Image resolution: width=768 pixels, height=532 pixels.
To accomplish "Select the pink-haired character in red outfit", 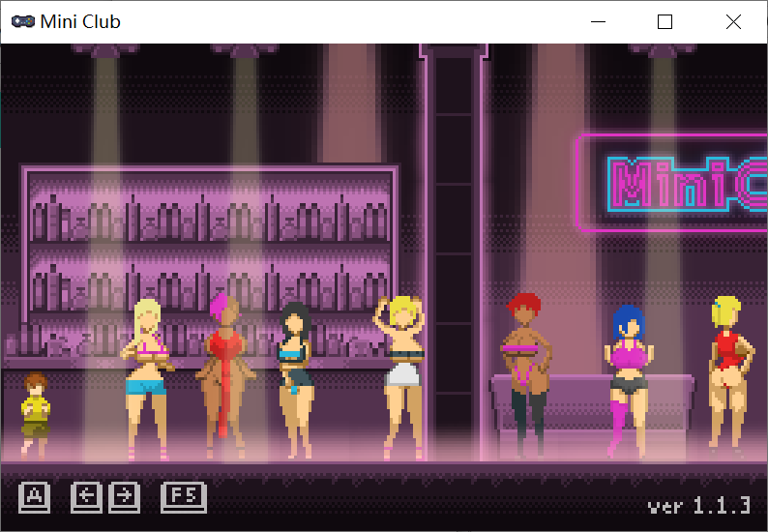I will [x=225, y=372].
